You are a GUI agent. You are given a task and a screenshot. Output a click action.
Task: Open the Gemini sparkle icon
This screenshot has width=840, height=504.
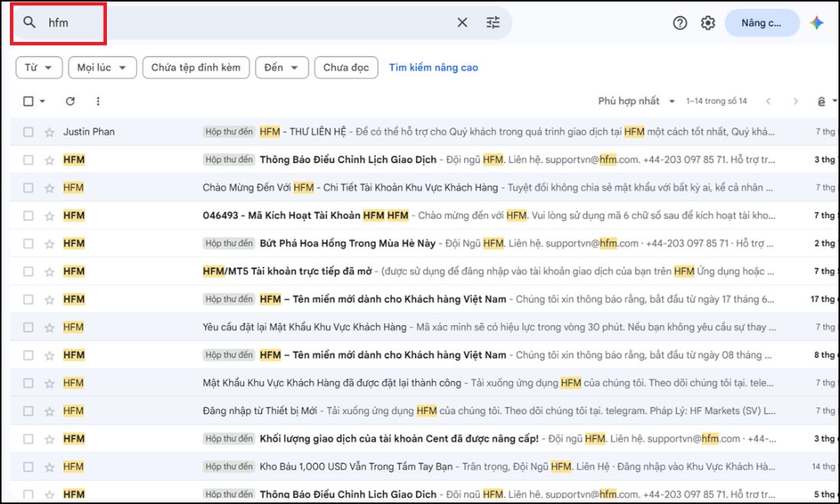coord(816,23)
